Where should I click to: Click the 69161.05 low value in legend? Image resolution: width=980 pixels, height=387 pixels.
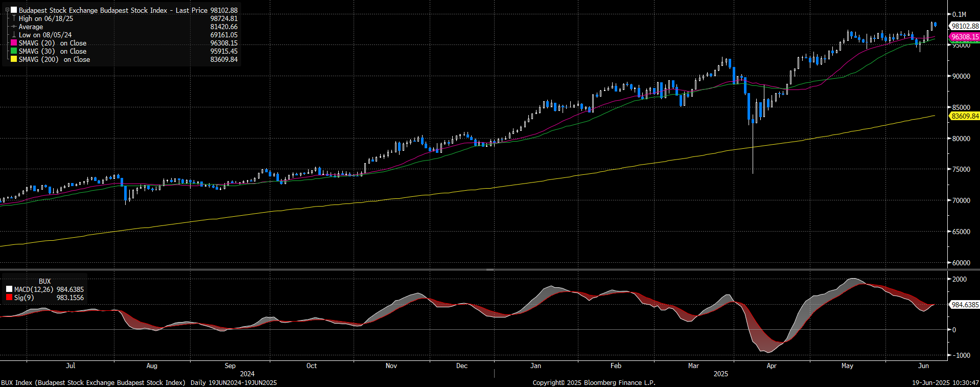[x=224, y=35]
